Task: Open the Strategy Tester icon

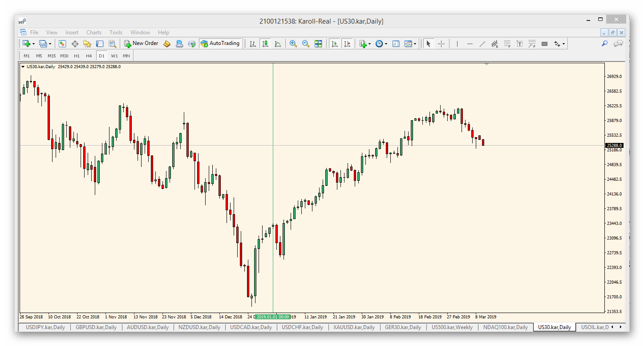Action: pos(112,44)
